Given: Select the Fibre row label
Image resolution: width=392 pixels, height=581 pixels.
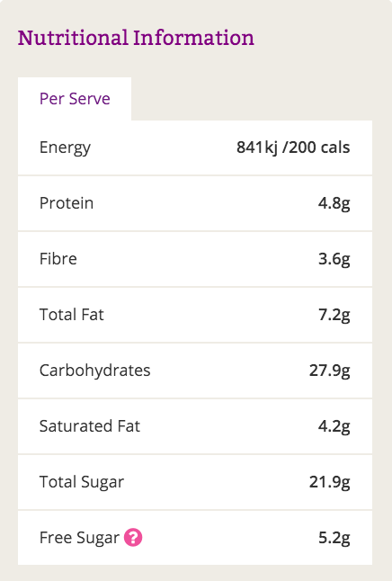Looking at the screenshot, I should (58, 259).
